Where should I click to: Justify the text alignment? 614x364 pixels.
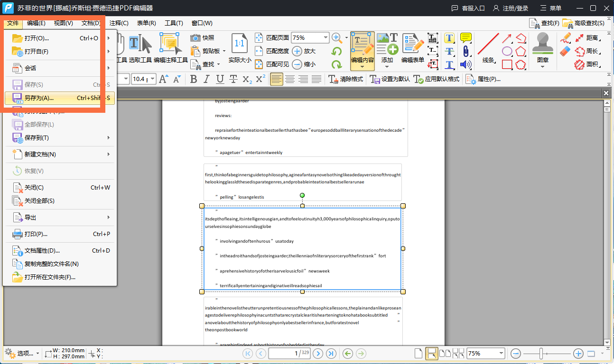point(316,79)
